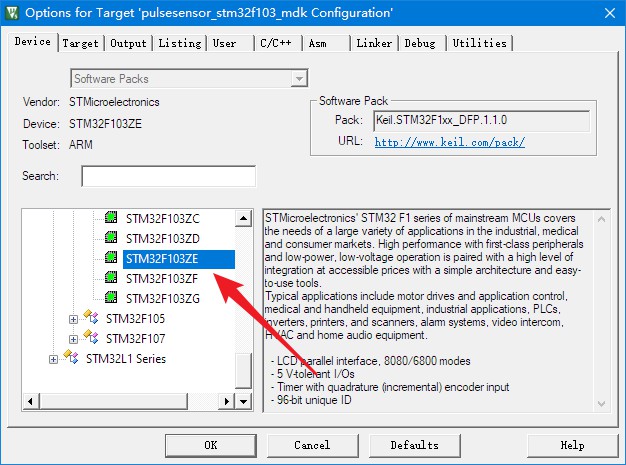This screenshot has width=626, height=465.
Task: Switch to the Target tab
Action: tap(80, 43)
